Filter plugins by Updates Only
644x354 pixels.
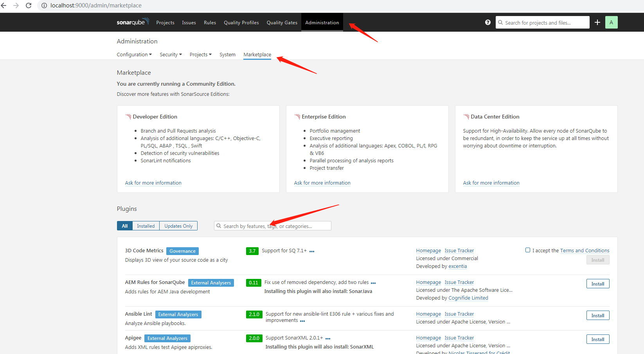coord(178,226)
